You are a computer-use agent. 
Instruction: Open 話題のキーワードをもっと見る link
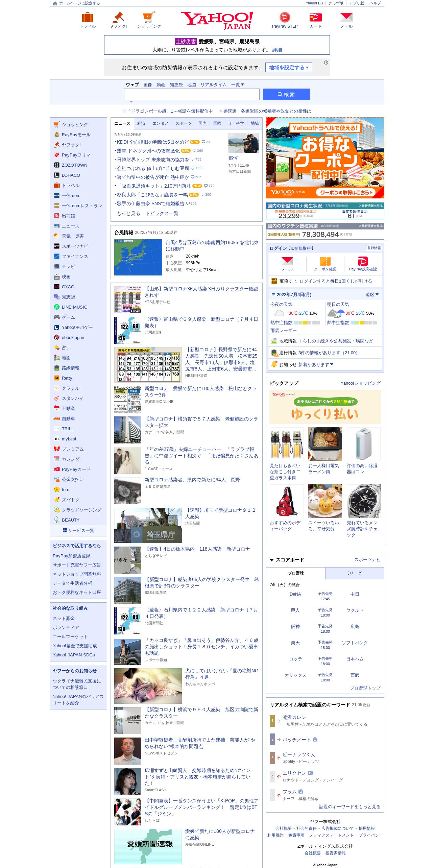pyautogui.click(x=349, y=806)
